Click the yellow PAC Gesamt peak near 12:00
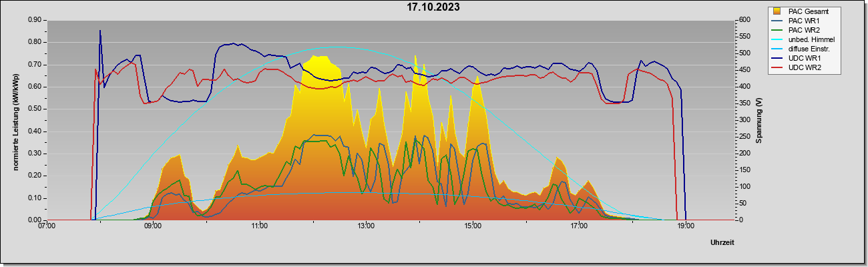 point(319,61)
